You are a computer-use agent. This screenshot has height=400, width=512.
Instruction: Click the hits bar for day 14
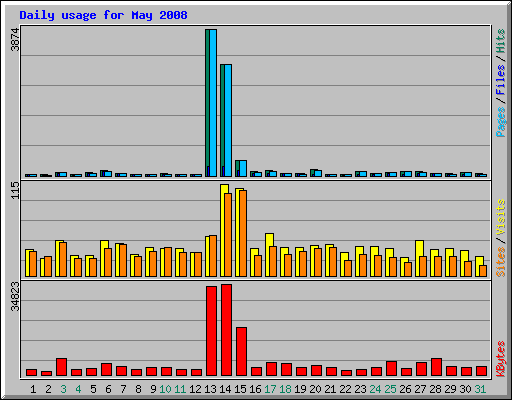[222, 120]
